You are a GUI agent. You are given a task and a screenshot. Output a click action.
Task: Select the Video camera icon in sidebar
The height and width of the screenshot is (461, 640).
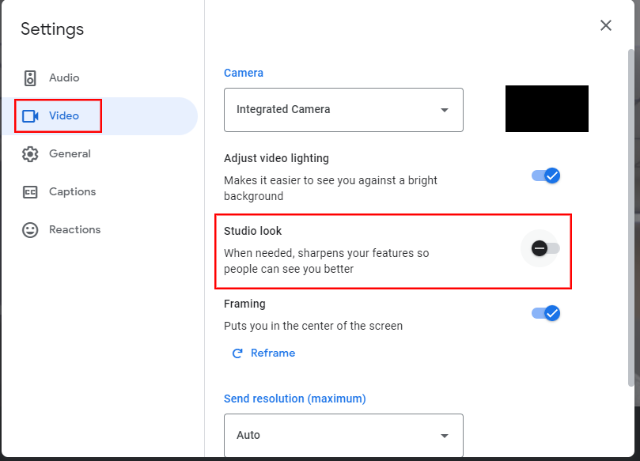pyautogui.click(x=30, y=116)
